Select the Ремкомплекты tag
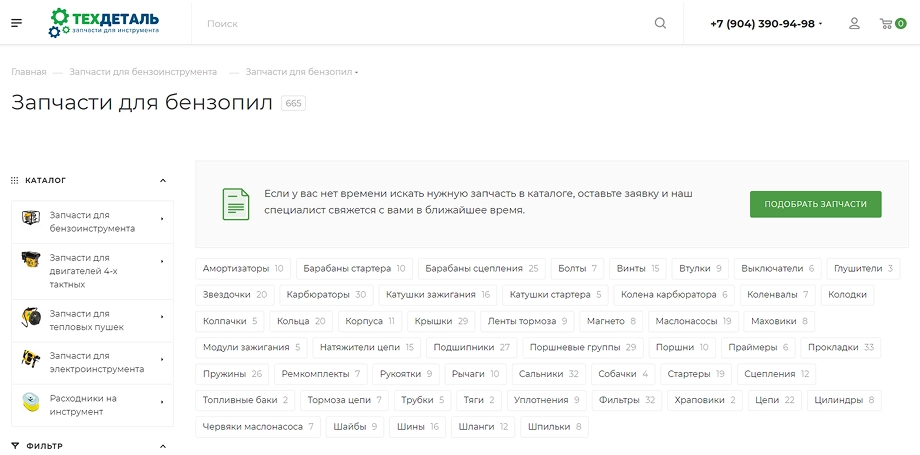Image resolution: width=920 pixels, height=455 pixels. pyautogui.click(x=321, y=373)
